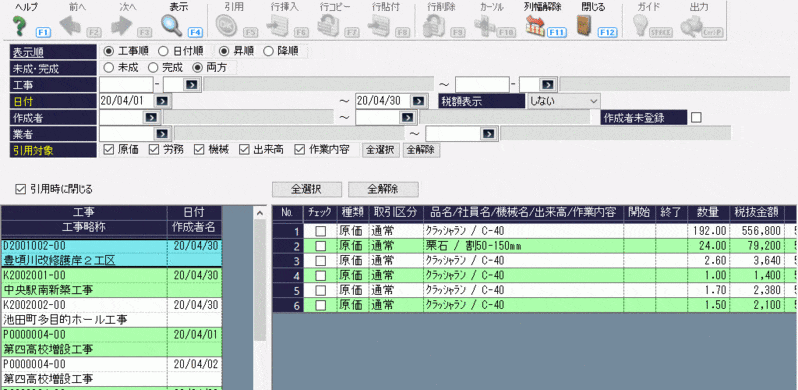Toggle 引用時に閉じる checkbox
Image resolution: width=798 pixels, height=390 pixels.
tap(20, 189)
